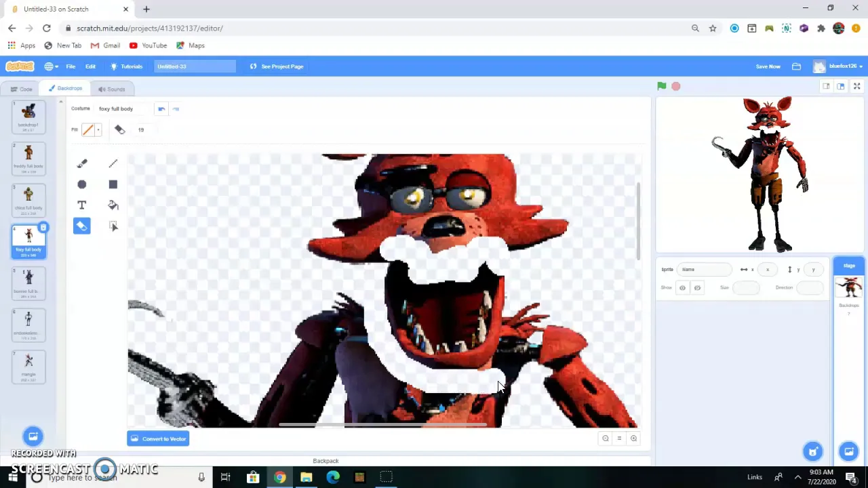Select the Rectangle tool

coord(113,184)
